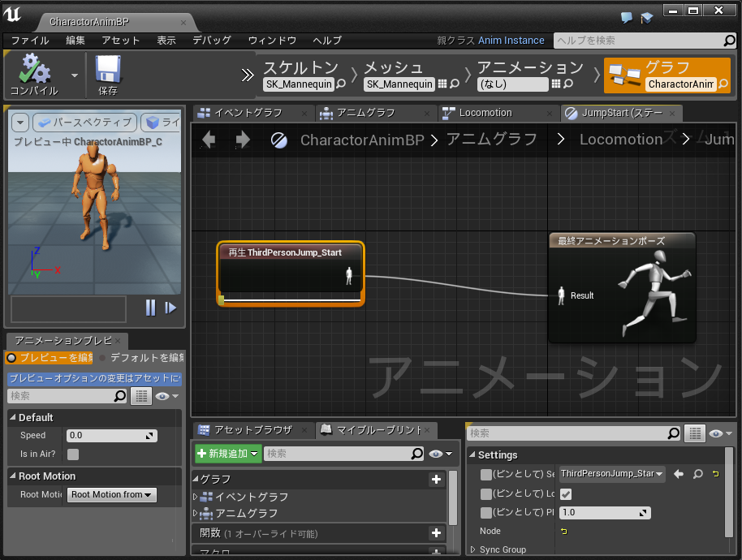Open preview panel eye view options

pyautogui.click(x=166, y=396)
